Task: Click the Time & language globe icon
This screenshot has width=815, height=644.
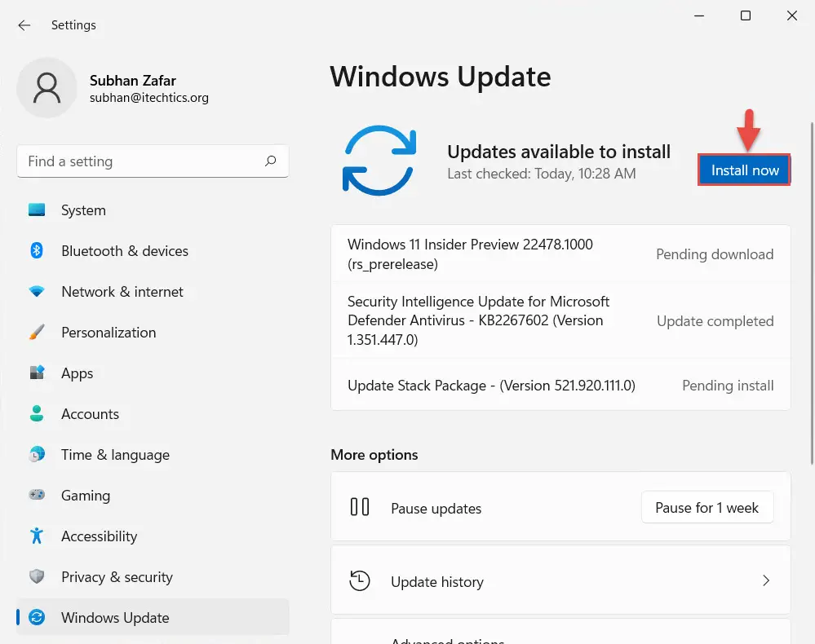Action: (37, 454)
